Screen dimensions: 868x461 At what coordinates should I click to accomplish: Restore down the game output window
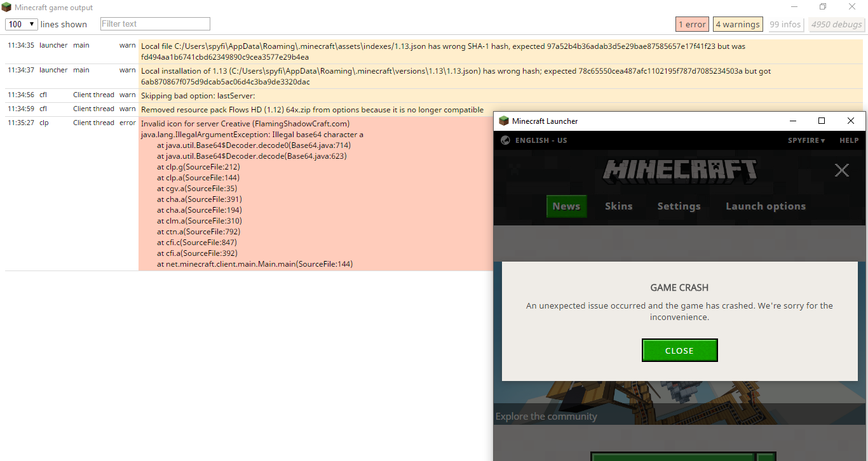tap(823, 7)
